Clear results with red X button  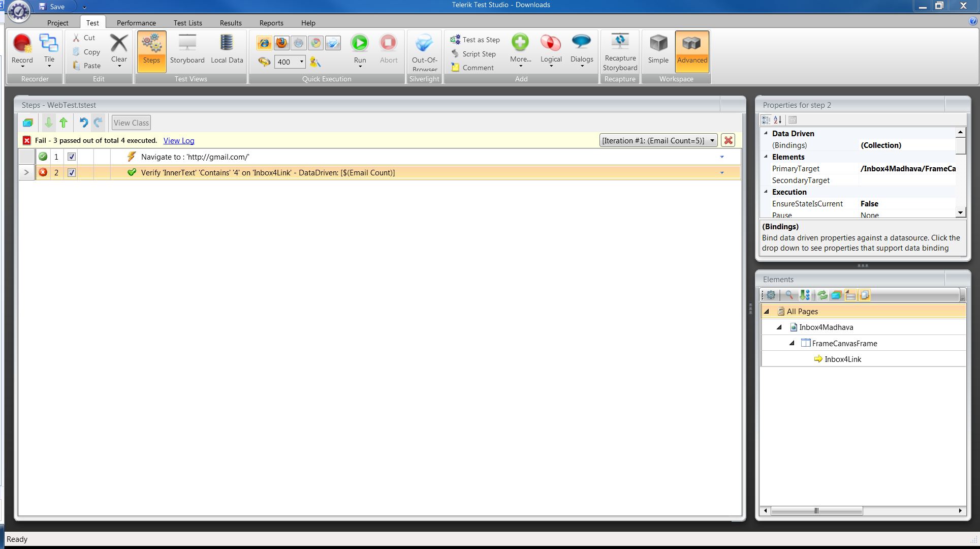point(728,141)
